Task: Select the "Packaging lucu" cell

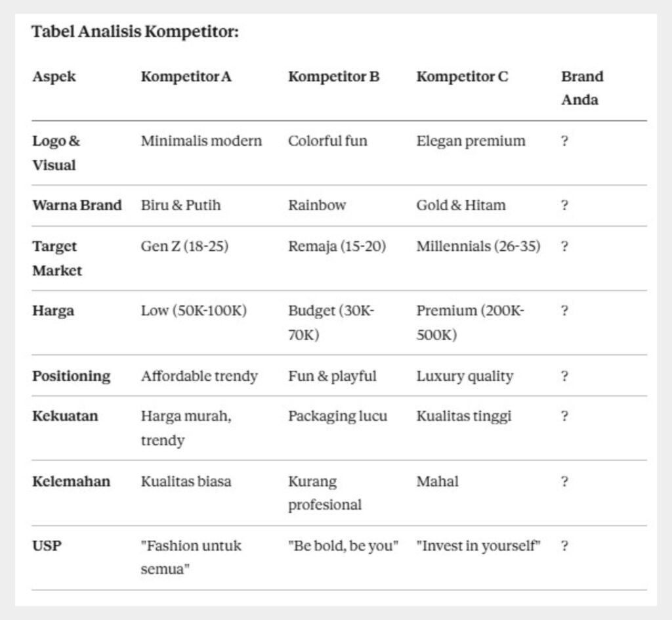Action: point(337,416)
